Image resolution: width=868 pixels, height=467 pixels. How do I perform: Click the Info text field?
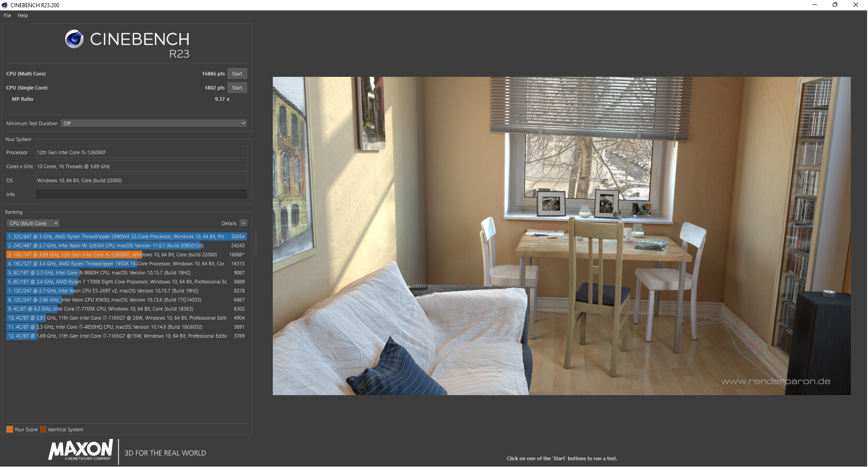141,194
